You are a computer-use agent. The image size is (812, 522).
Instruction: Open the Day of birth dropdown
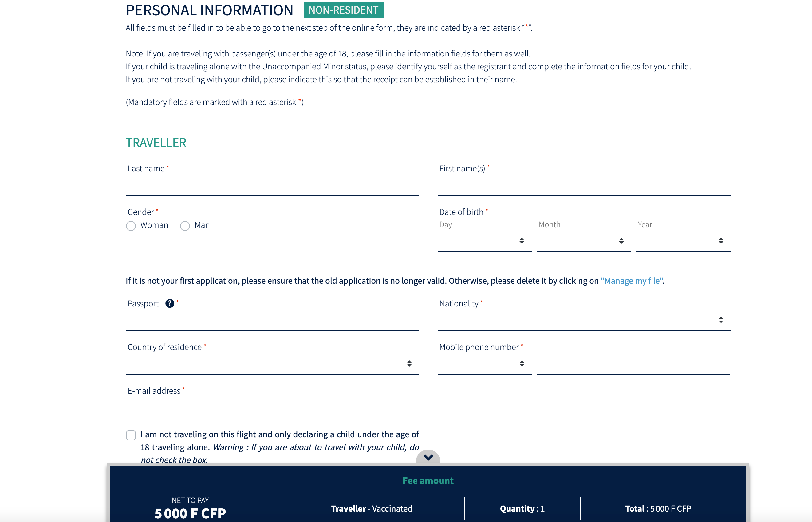tap(484, 241)
